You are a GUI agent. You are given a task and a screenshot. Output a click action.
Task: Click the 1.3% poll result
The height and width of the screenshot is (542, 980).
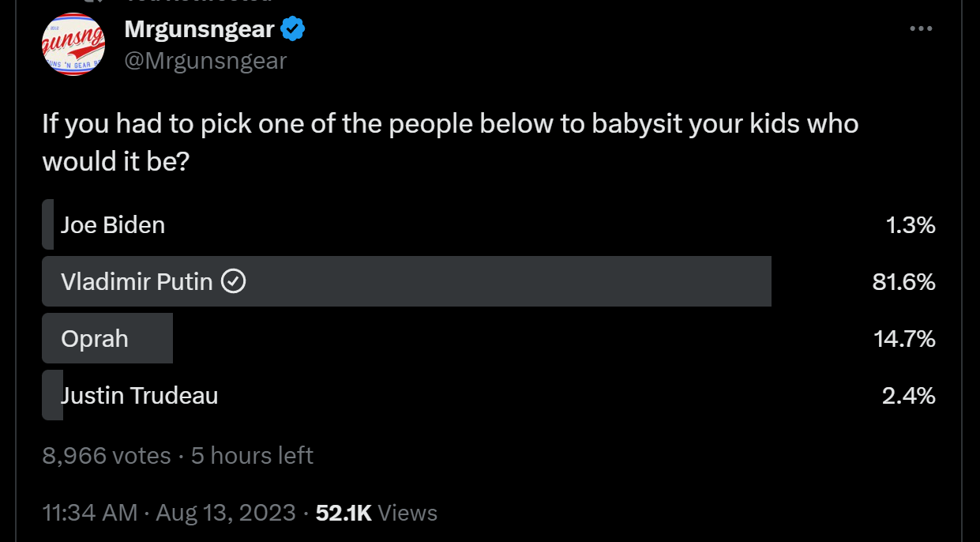[911, 225]
